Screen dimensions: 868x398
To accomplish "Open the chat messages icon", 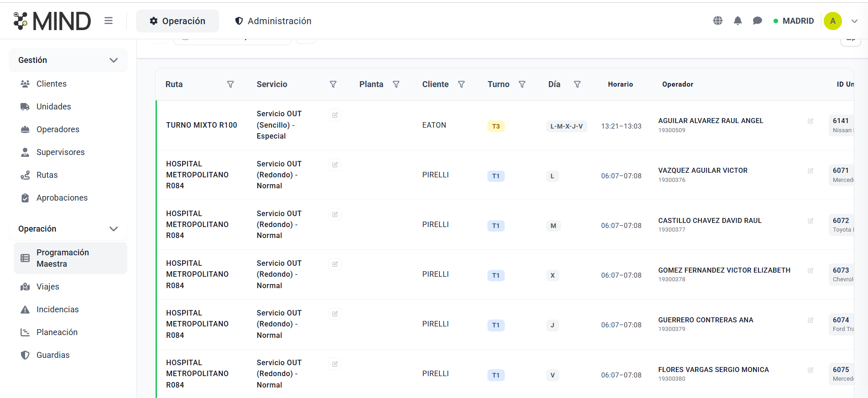I will (758, 21).
